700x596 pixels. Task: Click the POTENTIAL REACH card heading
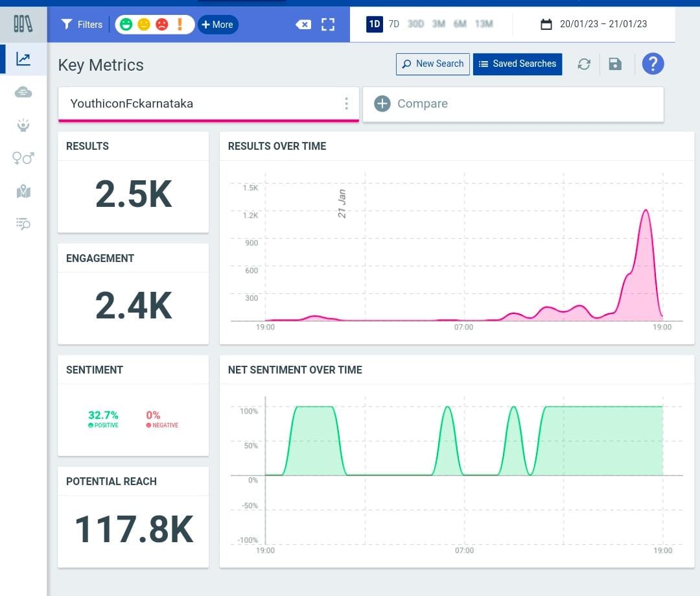[111, 481]
